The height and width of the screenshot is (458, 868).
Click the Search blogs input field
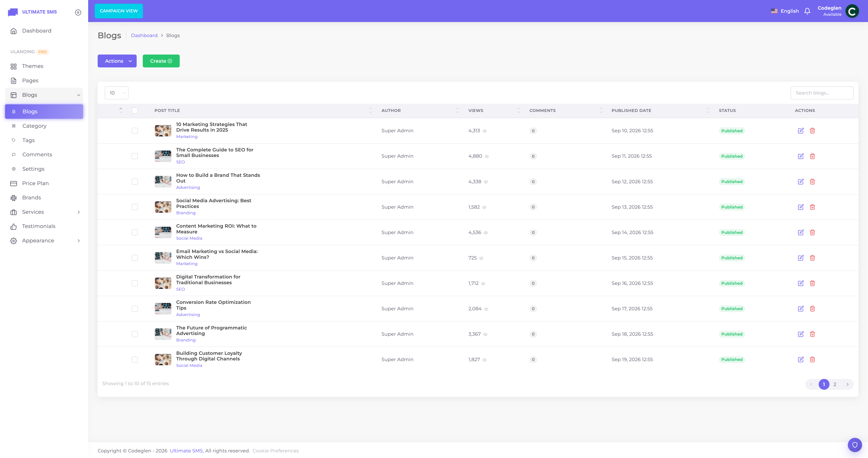[x=822, y=93]
